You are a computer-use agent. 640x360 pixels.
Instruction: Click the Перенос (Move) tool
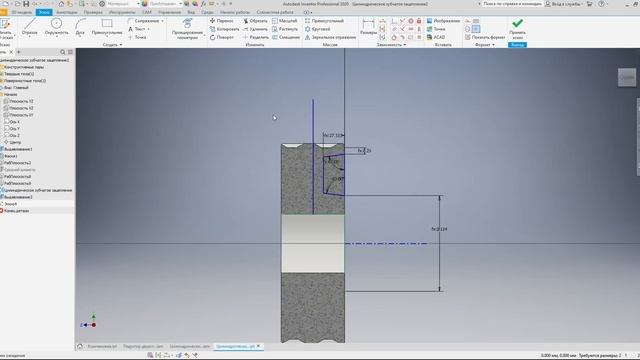click(222, 21)
